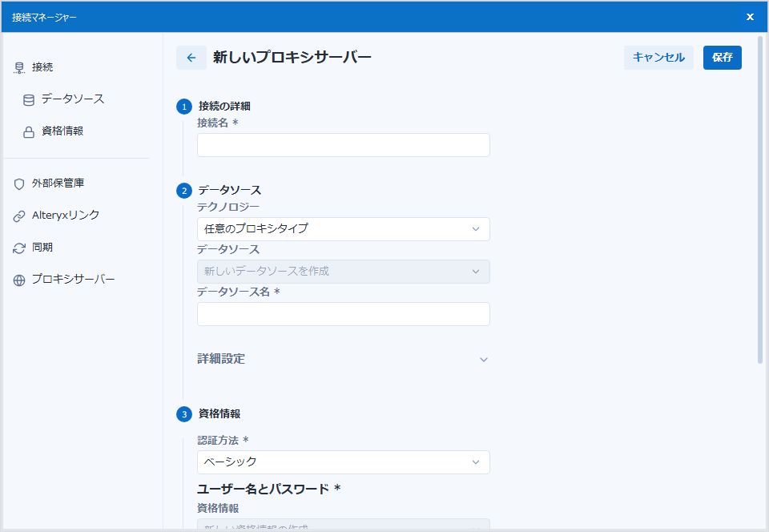
Task: Click the back arrow button
Action: coord(191,58)
